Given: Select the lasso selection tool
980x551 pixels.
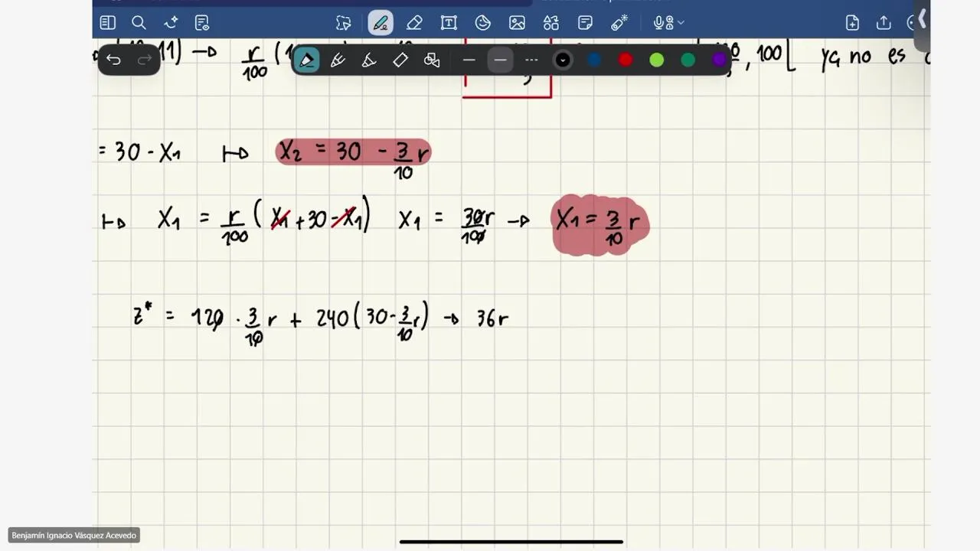Looking at the screenshot, I should [x=344, y=23].
